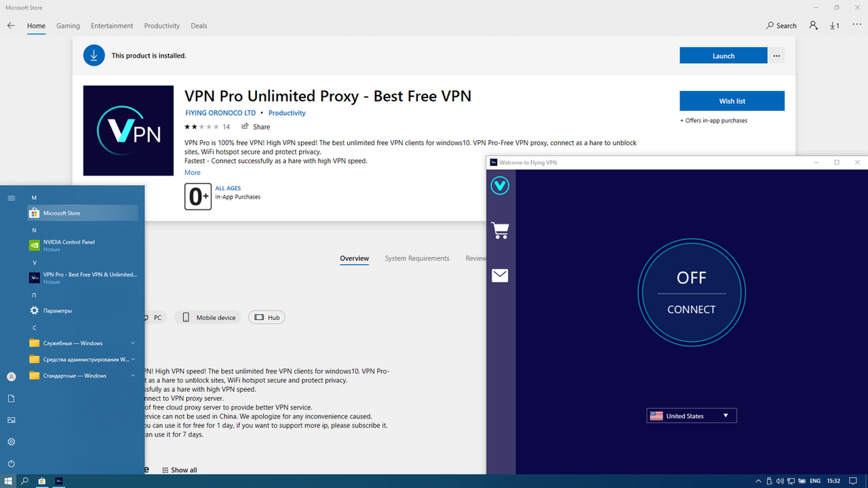Expand the Служебные — Windows folder
Image resolution: width=868 pixels, height=488 pixels.
pyautogui.click(x=83, y=343)
